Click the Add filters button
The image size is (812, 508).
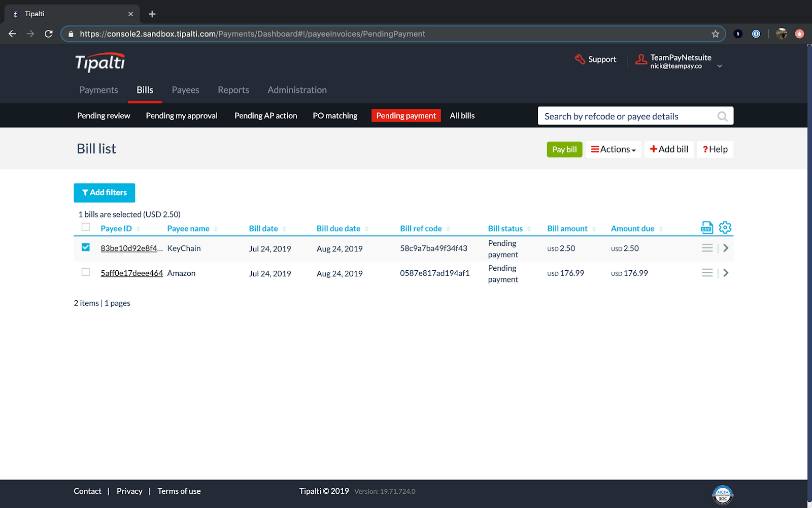105,193
